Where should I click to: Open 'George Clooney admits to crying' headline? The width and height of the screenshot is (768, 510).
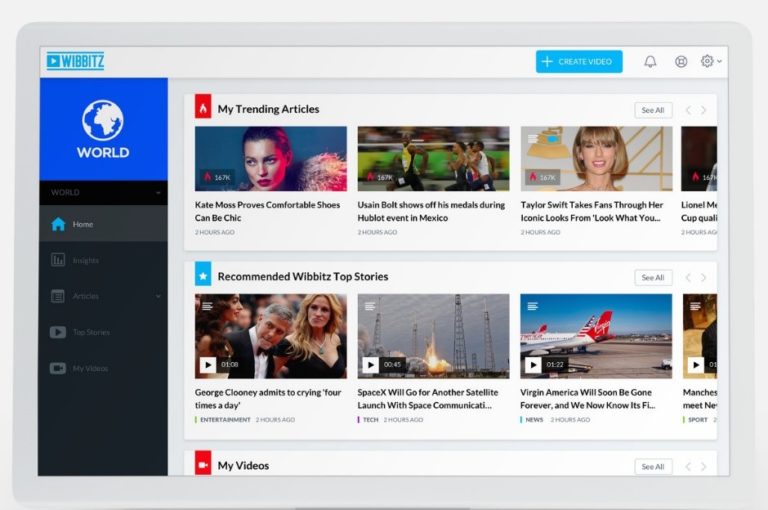pyautogui.click(x=268, y=399)
